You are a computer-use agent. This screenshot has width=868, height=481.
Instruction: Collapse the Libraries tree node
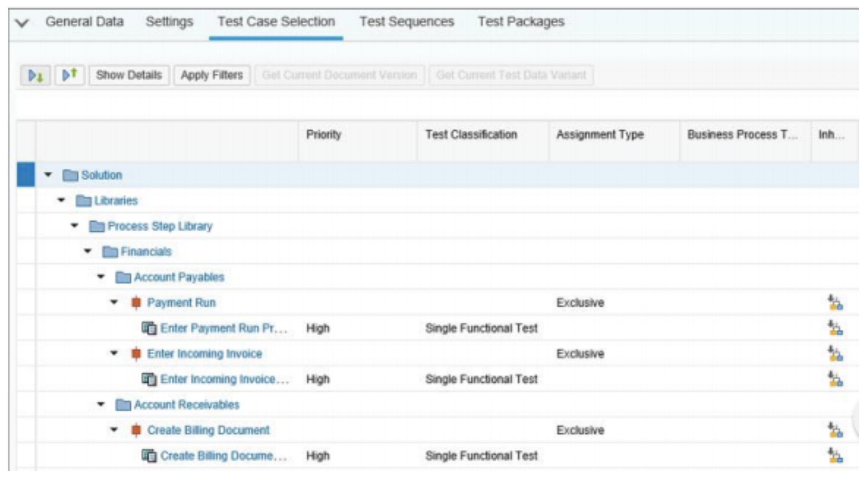(61, 200)
